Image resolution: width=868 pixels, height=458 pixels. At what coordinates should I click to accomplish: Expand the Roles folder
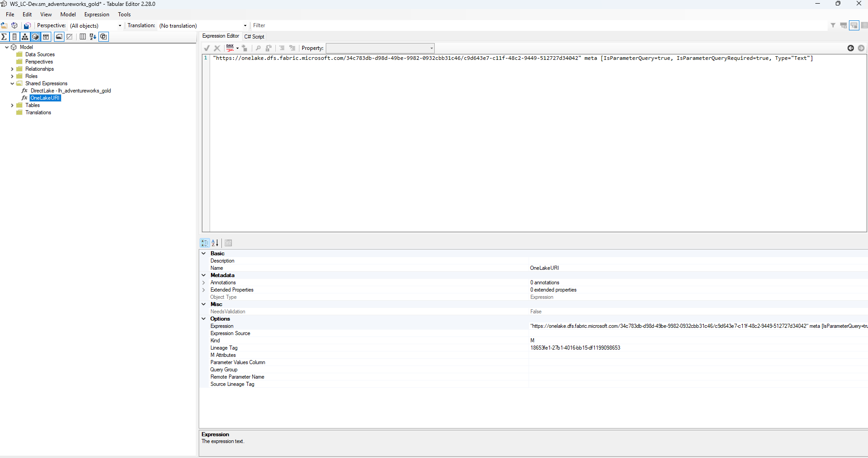[x=12, y=76]
